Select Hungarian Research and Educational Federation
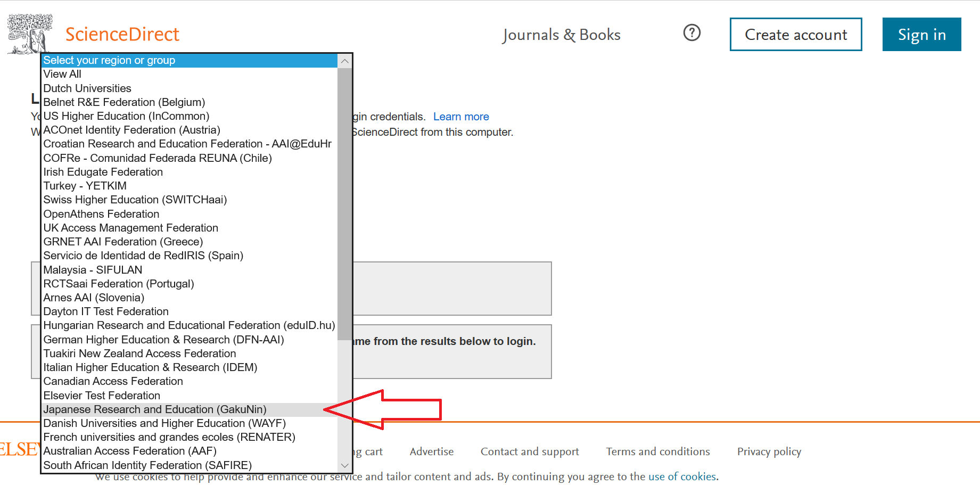The image size is (980, 485). point(190,326)
